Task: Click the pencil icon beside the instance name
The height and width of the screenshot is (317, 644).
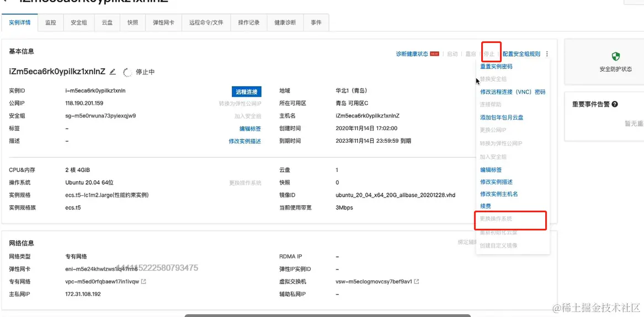Action: pyautogui.click(x=113, y=72)
